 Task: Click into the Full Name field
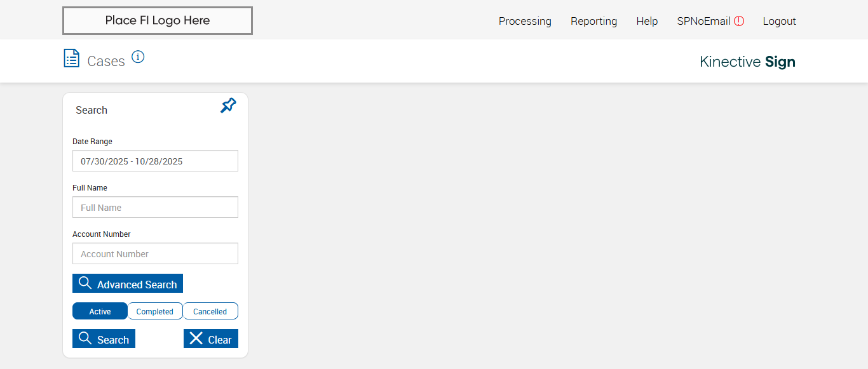pyautogui.click(x=155, y=207)
